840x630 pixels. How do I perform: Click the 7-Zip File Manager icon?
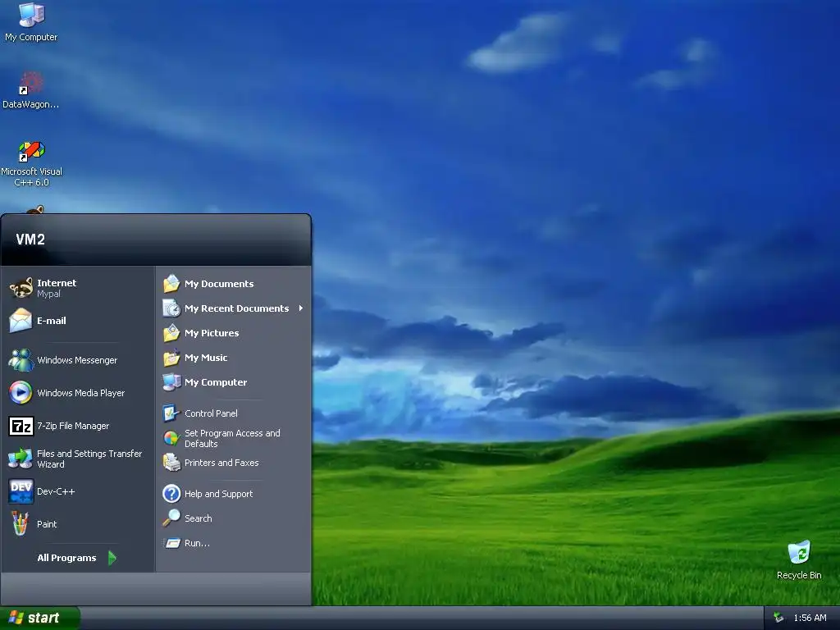21,426
